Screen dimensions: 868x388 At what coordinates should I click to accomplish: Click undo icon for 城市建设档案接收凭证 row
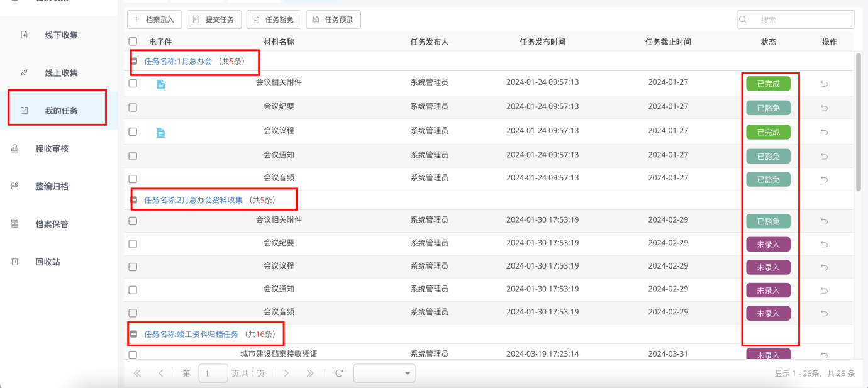tap(825, 356)
